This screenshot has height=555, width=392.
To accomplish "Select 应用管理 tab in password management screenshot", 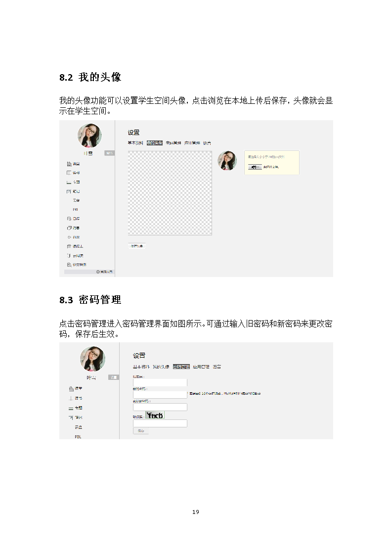I will coord(201,367).
